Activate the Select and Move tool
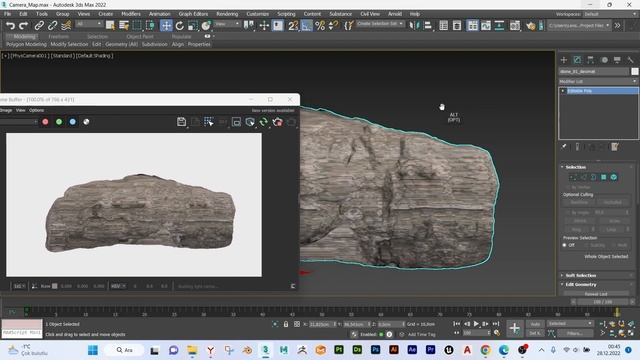The width and height of the screenshot is (640, 360). click(x=166, y=26)
